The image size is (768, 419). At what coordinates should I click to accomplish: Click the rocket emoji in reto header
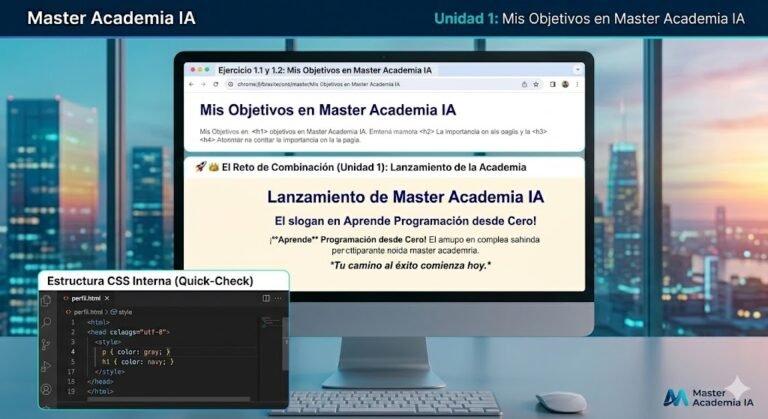(201, 167)
